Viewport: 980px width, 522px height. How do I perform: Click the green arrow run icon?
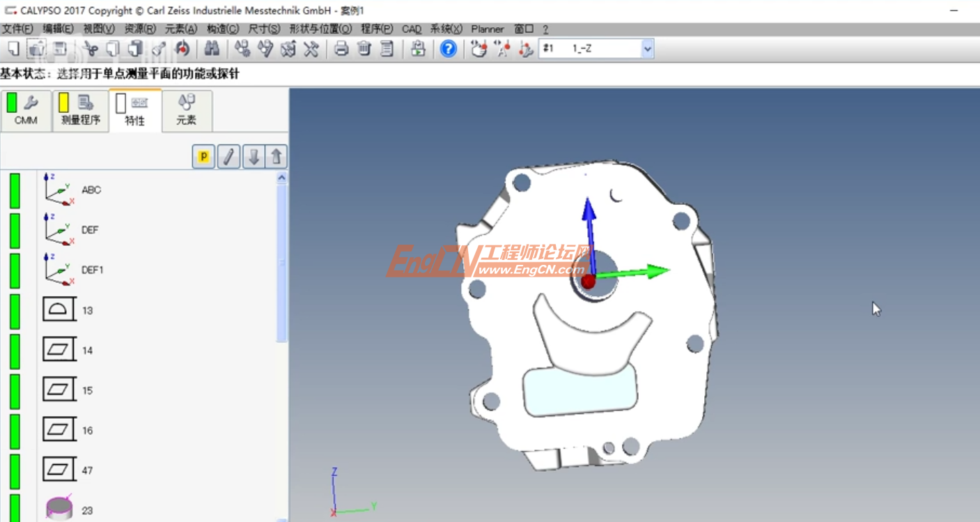tap(418, 49)
